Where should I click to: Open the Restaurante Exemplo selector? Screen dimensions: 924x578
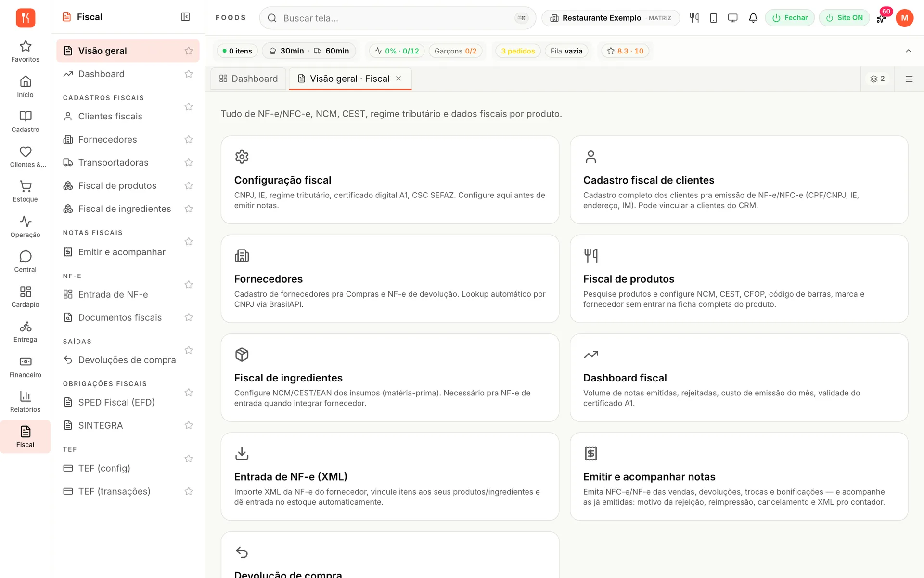click(x=610, y=18)
